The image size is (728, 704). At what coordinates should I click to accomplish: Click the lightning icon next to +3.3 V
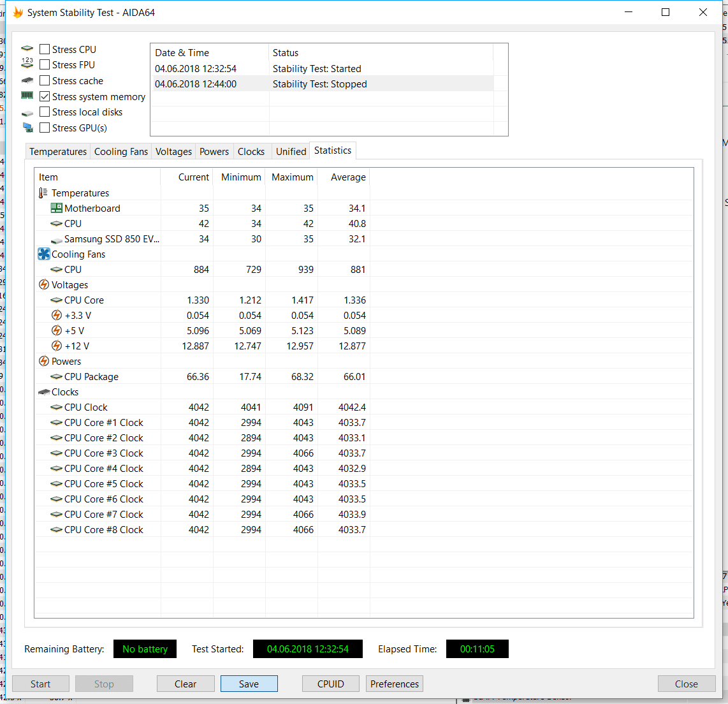coord(57,315)
